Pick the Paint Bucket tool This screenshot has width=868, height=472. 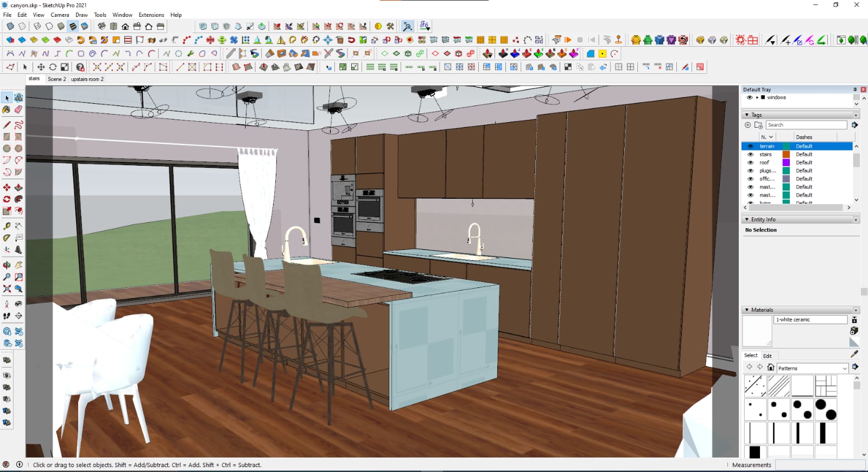[7, 110]
